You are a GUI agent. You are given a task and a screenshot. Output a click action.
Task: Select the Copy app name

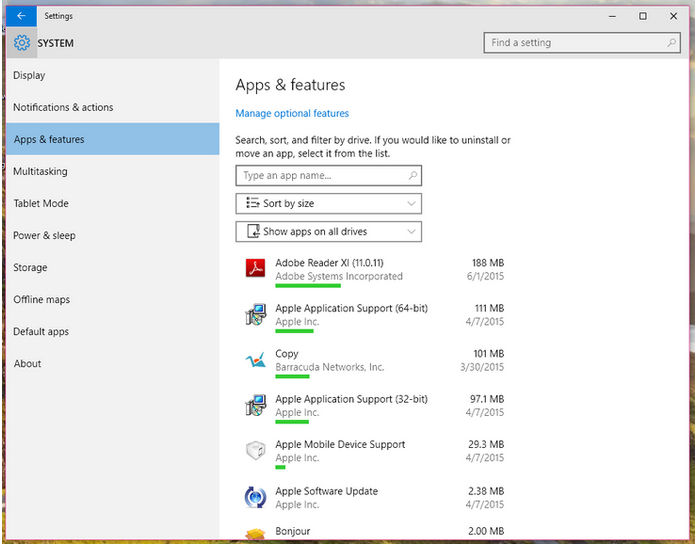click(x=287, y=354)
